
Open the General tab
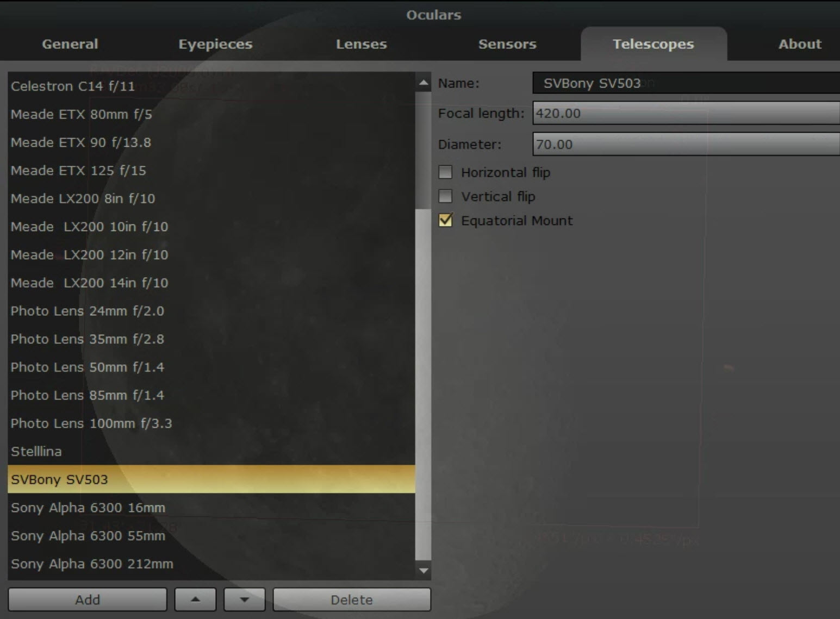(70, 44)
